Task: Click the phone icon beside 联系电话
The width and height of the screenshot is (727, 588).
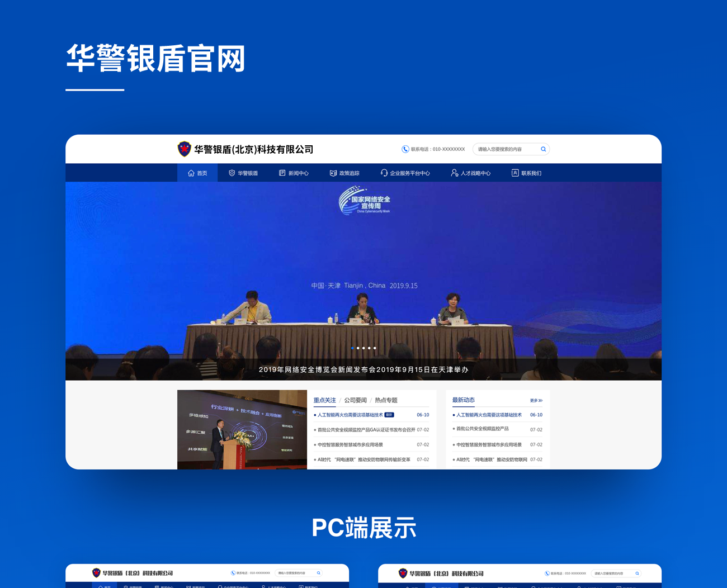Action: (405, 149)
